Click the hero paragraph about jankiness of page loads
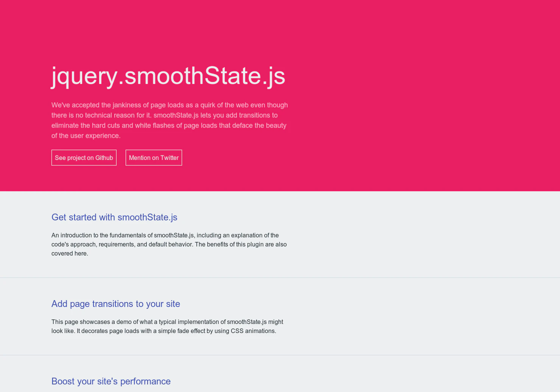Screen dimensions: 560x392 coord(169,120)
